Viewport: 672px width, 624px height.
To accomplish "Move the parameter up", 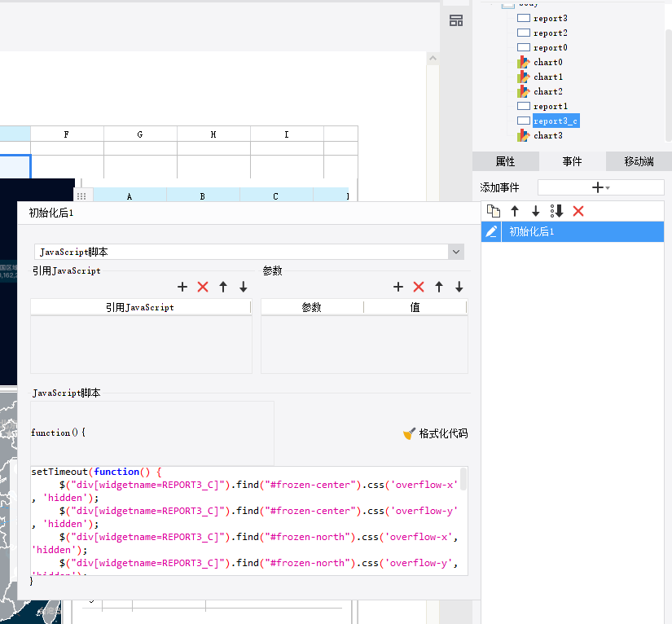I will coord(439,287).
